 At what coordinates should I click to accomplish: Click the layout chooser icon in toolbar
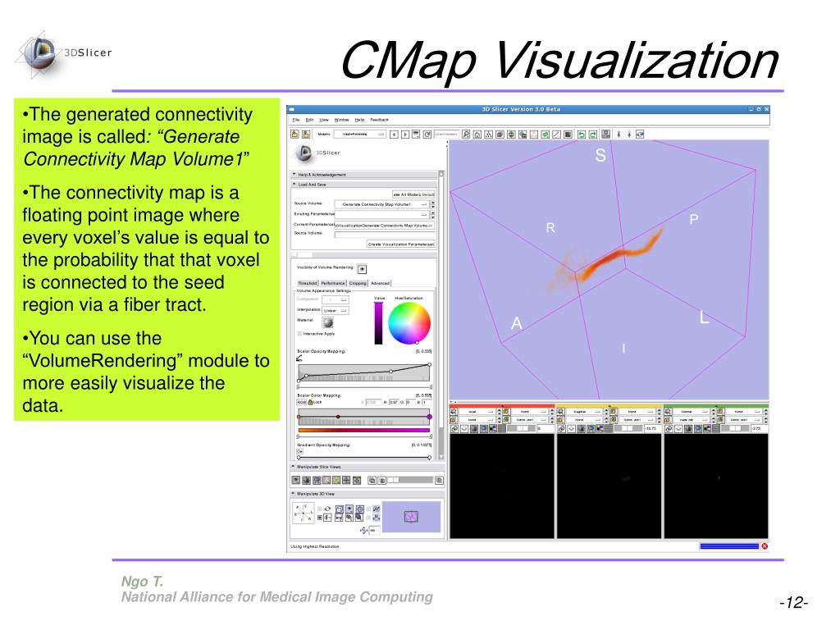pos(606,134)
